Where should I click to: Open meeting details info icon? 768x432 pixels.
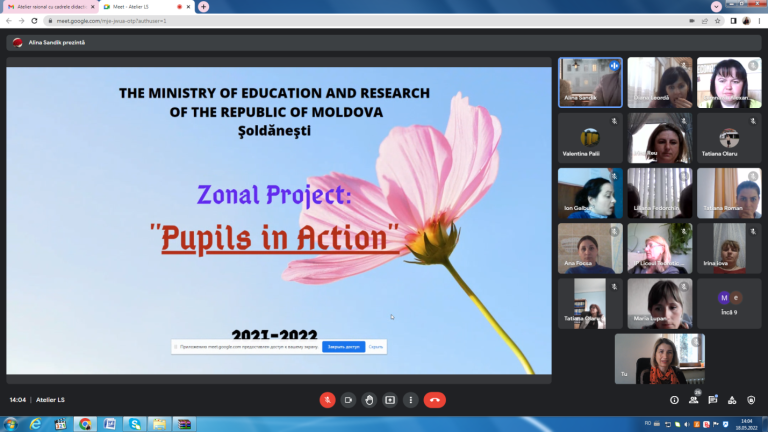[674, 400]
